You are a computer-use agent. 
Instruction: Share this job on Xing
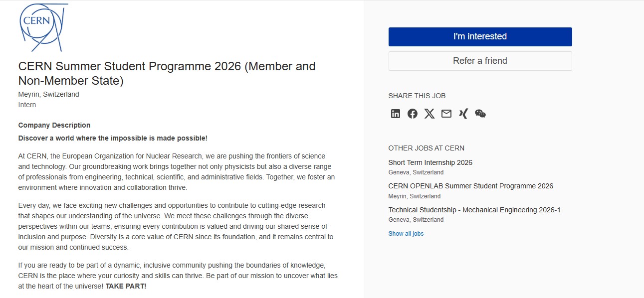(463, 114)
